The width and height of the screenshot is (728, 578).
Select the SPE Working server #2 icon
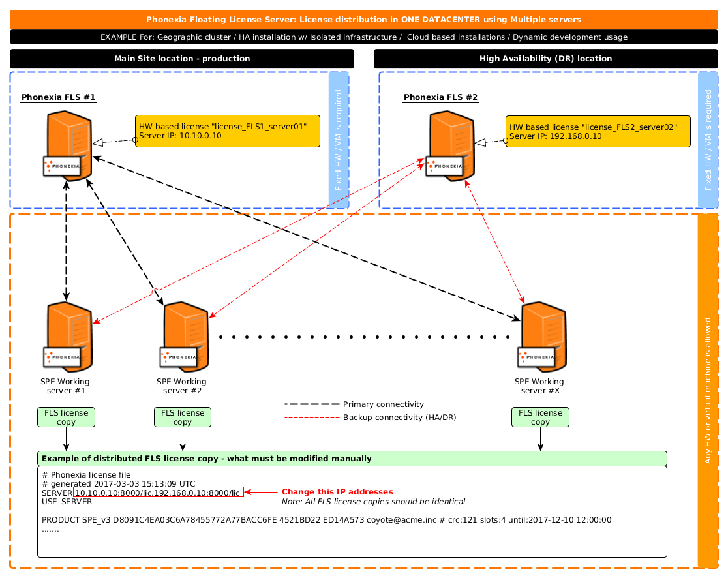pos(185,337)
